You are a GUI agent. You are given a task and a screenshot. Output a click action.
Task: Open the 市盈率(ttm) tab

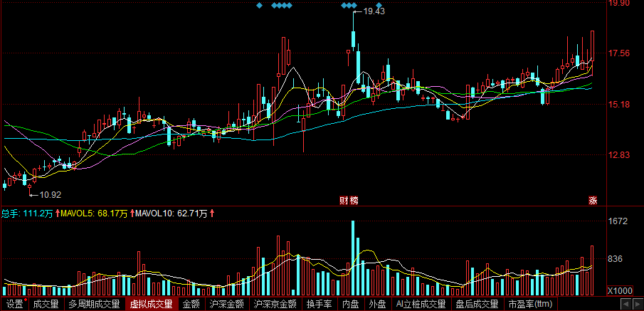click(x=530, y=305)
